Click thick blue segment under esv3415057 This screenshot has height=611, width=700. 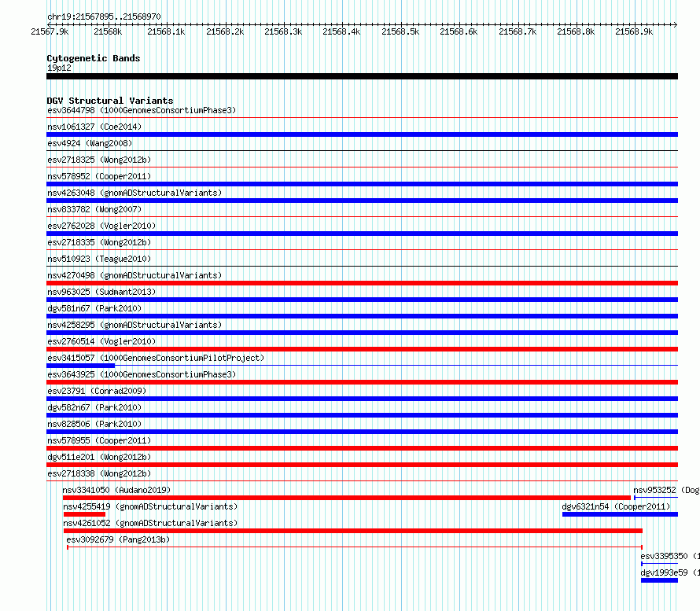tap(81, 366)
